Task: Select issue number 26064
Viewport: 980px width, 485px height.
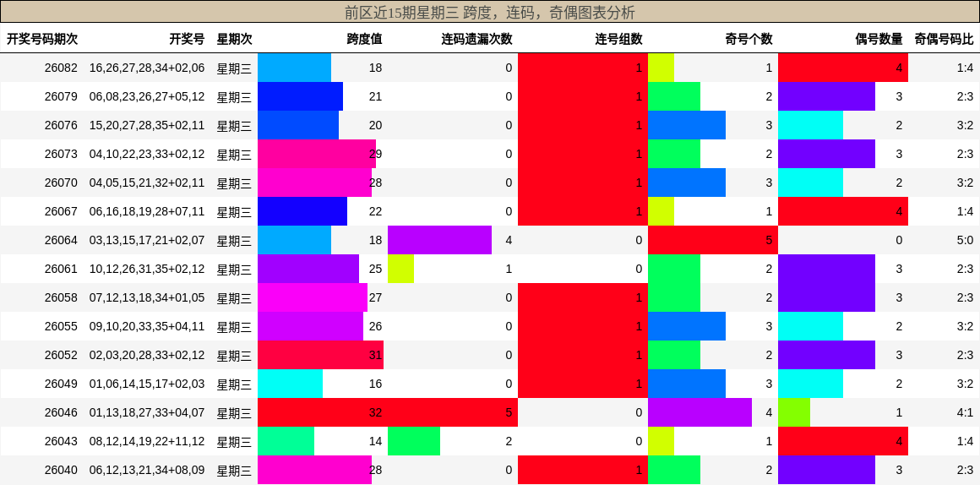Action: click(x=61, y=240)
